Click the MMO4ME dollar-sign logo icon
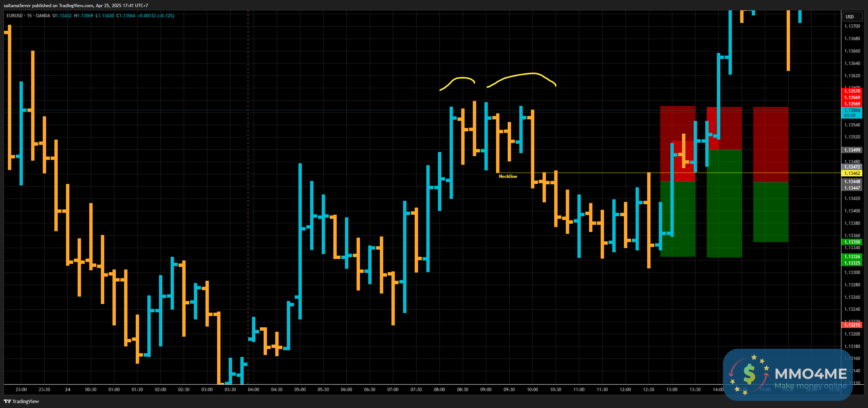868x408 pixels. [x=749, y=375]
